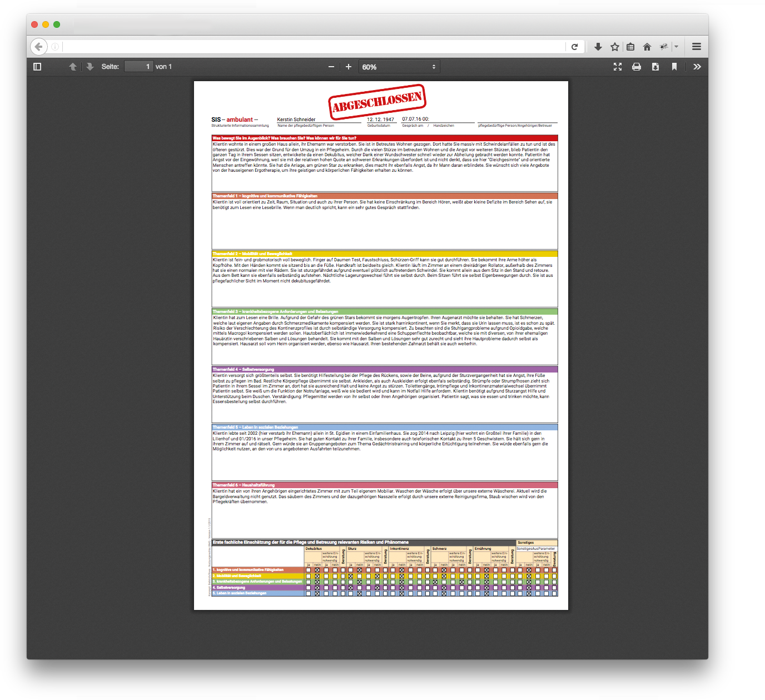Zoom in with the plus button
765x700 pixels.
[349, 67]
